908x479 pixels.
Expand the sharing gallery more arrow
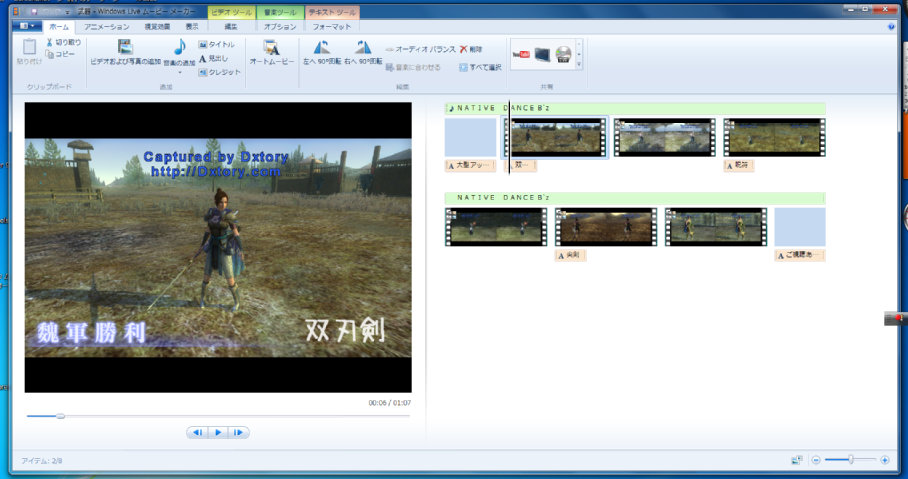(x=579, y=65)
